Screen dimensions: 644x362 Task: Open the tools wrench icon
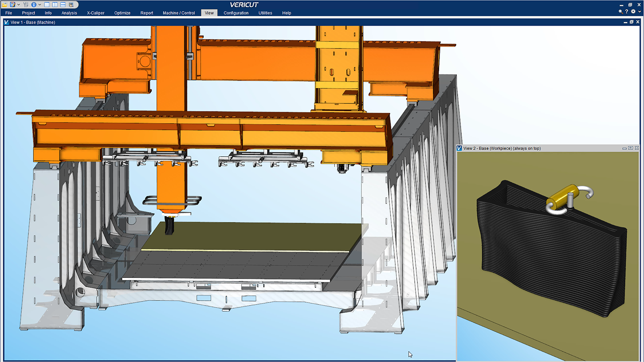(26, 5)
